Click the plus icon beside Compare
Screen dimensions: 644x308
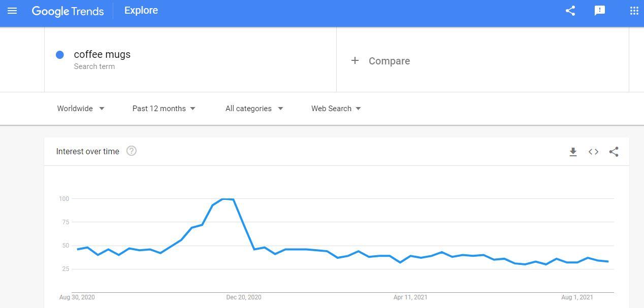[x=355, y=61]
